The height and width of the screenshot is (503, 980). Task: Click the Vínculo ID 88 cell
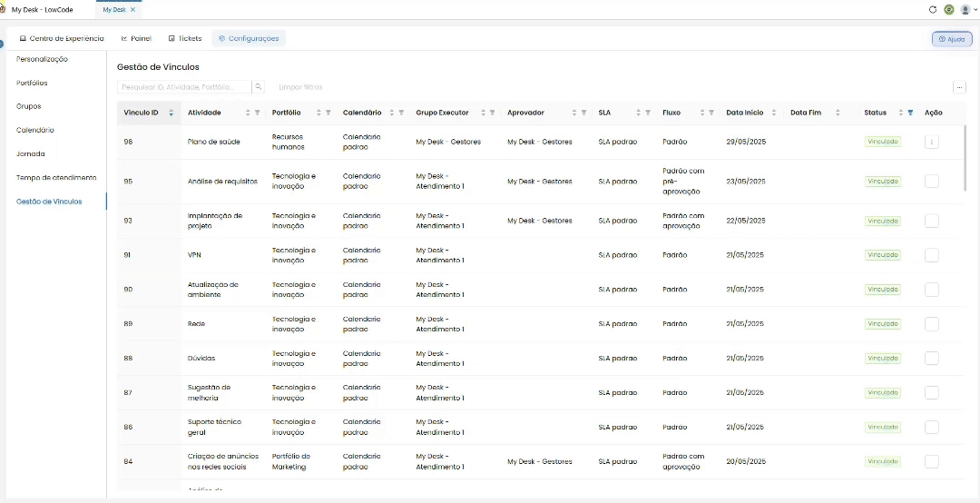click(x=128, y=359)
